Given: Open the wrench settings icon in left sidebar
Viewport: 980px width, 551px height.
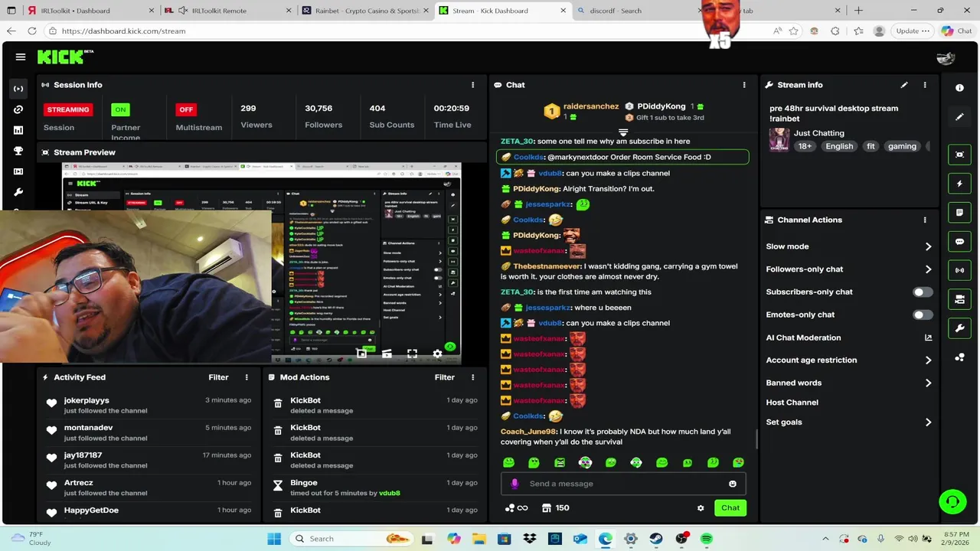Looking at the screenshot, I should click(18, 192).
